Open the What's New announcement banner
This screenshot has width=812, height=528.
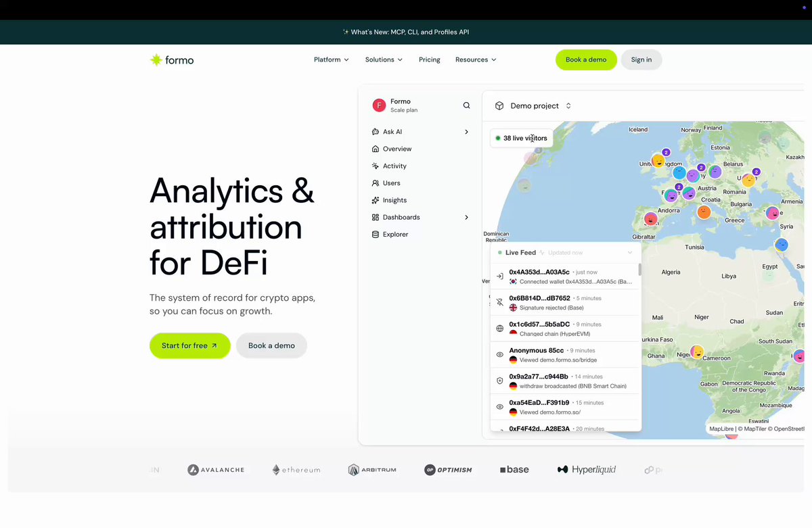[x=406, y=32]
